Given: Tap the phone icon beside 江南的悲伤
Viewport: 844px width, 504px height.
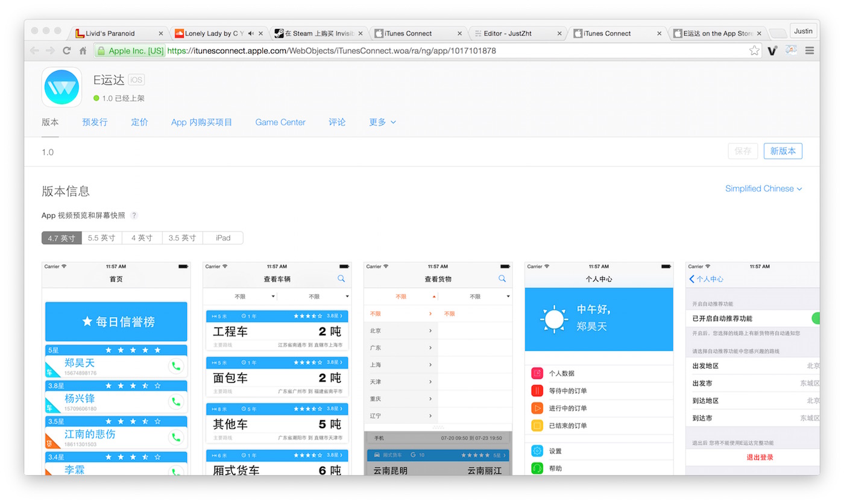Looking at the screenshot, I should point(176,437).
